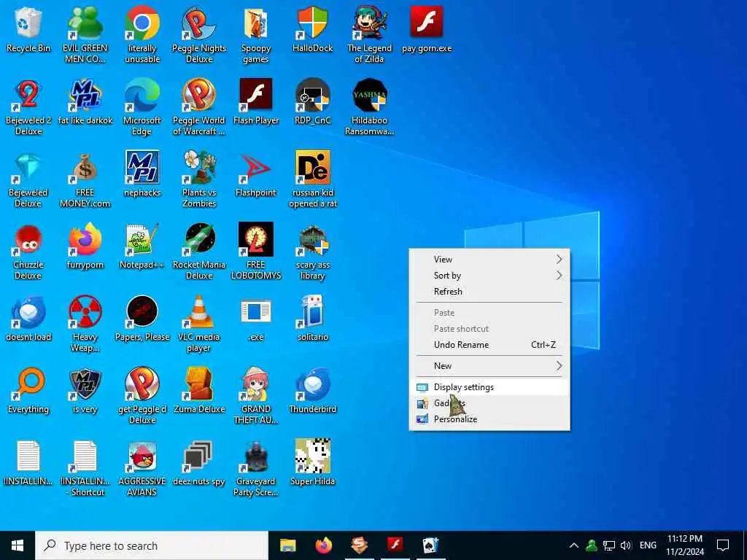Open Display settings from context menu
This screenshot has width=747, height=560.
click(489, 387)
